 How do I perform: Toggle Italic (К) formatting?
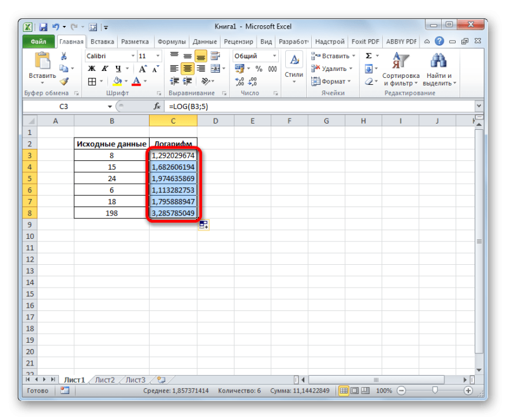pyautogui.click(x=105, y=69)
